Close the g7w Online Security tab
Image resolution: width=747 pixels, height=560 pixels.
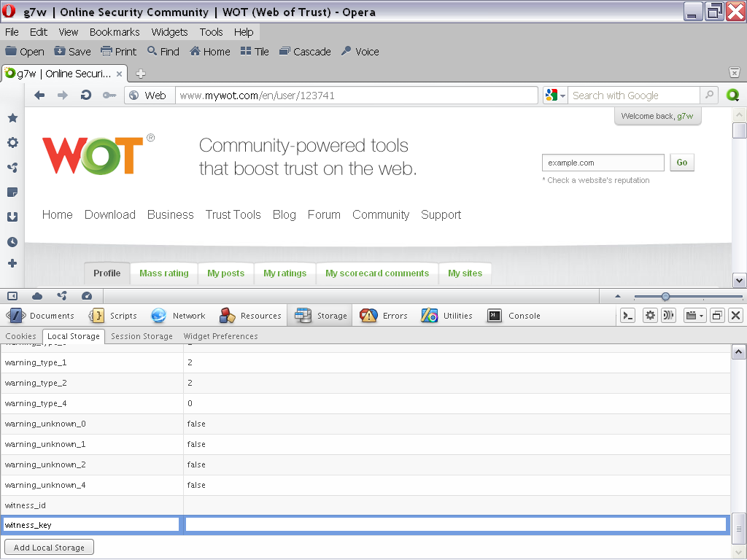coord(119,74)
